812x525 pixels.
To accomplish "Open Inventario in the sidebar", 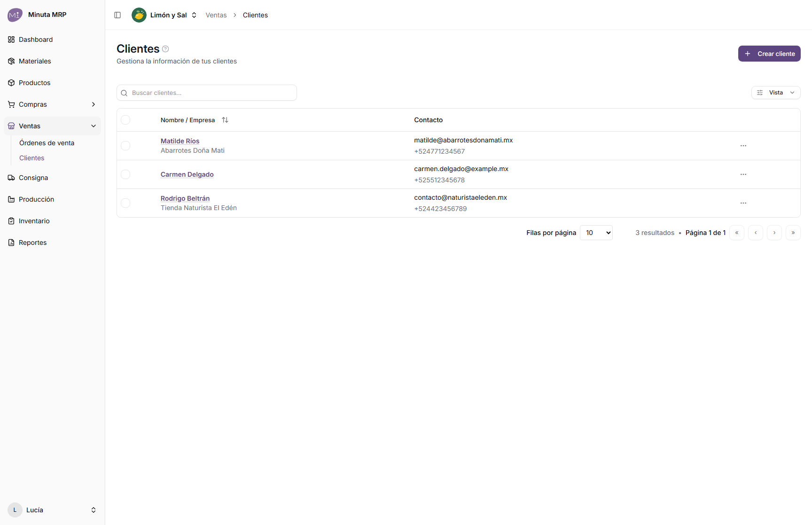I will coord(53,221).
